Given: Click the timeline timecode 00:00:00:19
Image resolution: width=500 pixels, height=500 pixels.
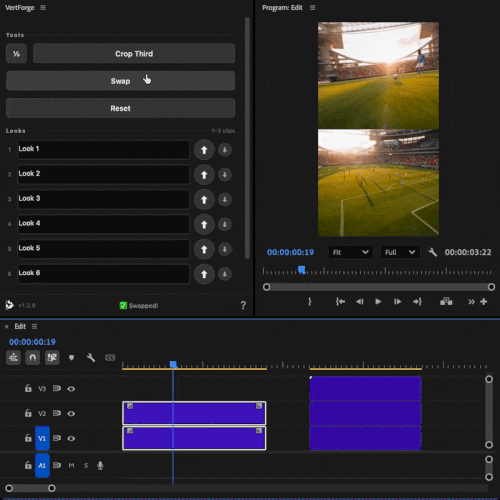Looking at the screenshot, I should (32, 342).
